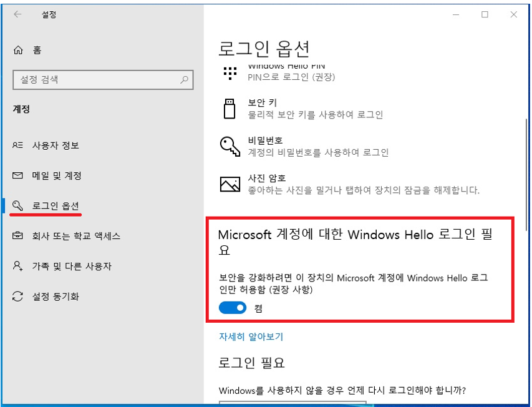This screenshot has width=532, height=407.
Task: Click the person-plus icon for 가족 및 다른 사용자
Action: pyautogui.click(x=17, y=266)
